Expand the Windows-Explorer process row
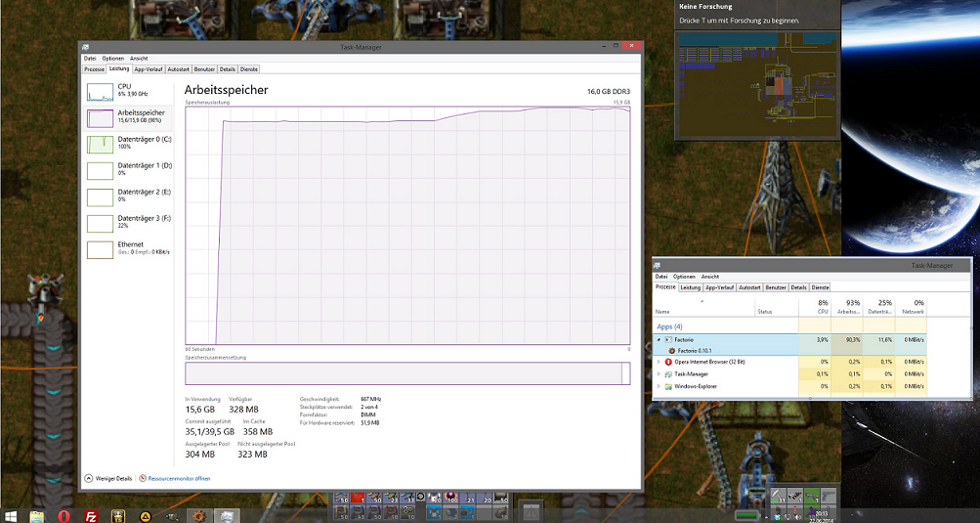This screenshot has width=980, height=523. coord(659,386)
